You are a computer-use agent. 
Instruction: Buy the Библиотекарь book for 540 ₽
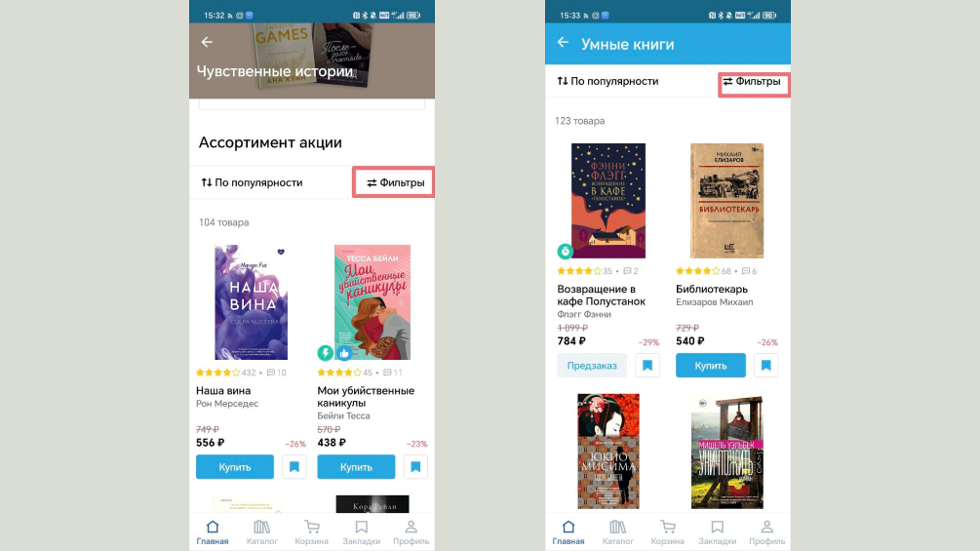click(x=711, y=366)
